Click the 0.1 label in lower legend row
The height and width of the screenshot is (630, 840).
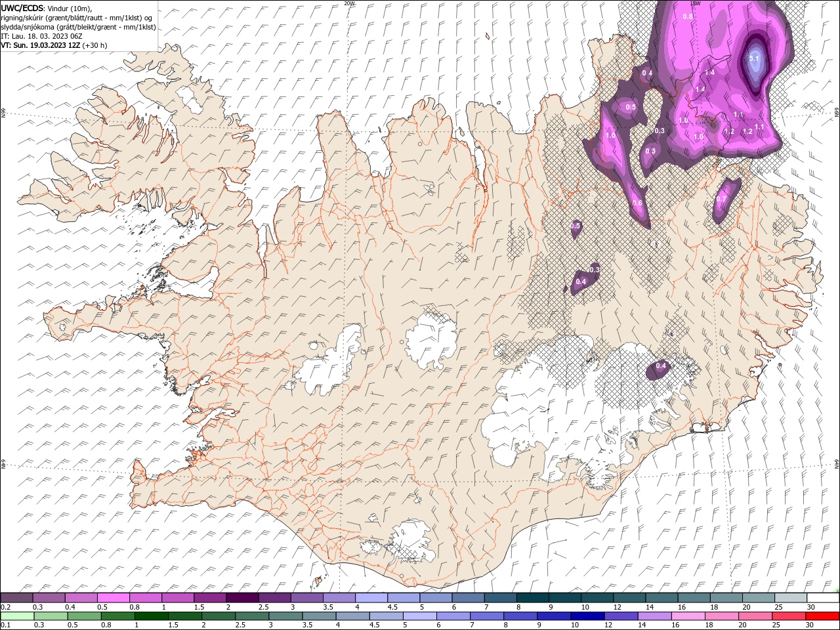[x=5, y=624]
